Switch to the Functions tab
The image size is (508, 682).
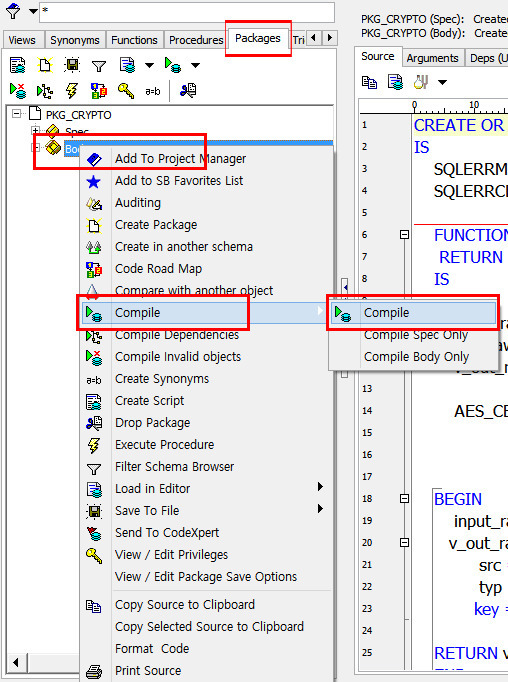coord(134,40)
